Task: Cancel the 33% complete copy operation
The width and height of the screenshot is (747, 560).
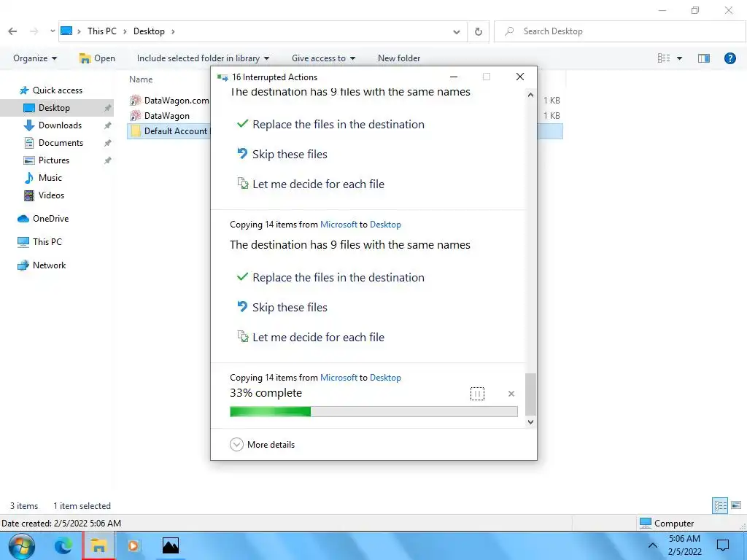Action: tap(511, 394)
